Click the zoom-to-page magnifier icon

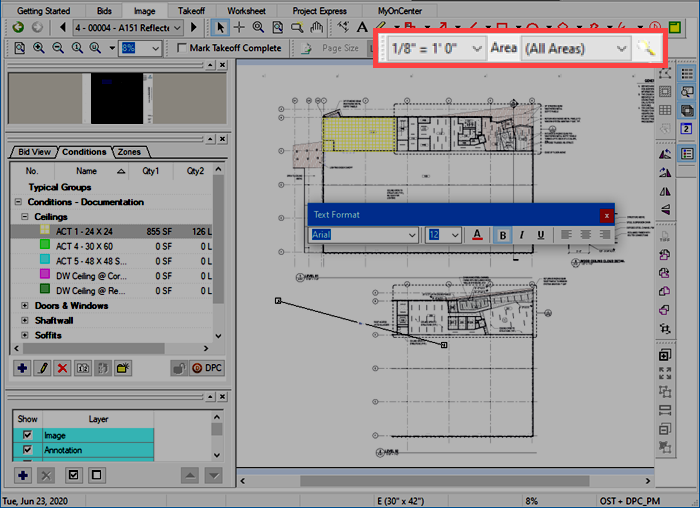pos(19,48)
